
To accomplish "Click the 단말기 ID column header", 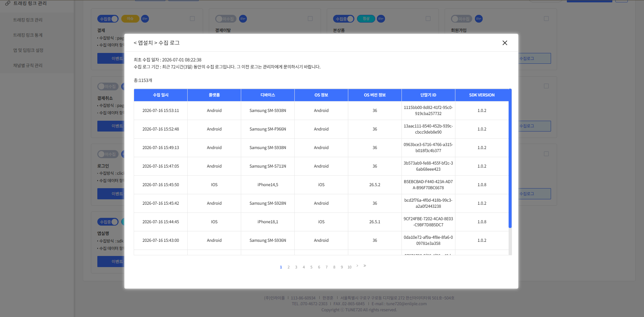I will pos(428,95).
